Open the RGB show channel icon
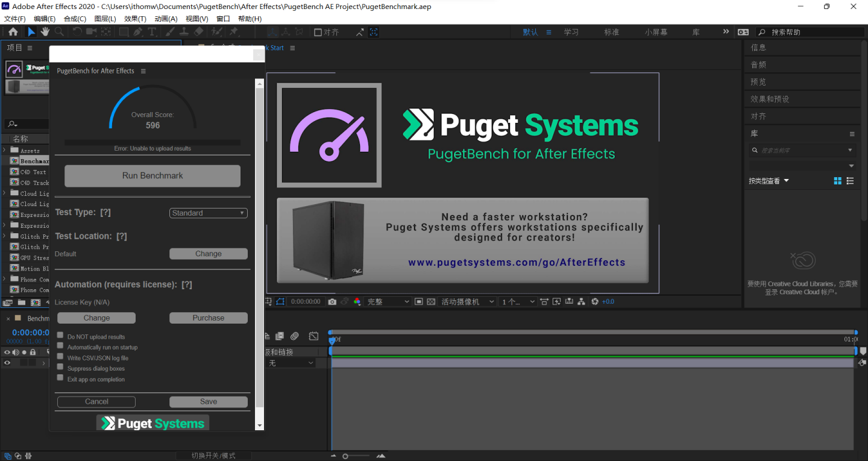This screenshot has height=461, width=868. (357, 301)
